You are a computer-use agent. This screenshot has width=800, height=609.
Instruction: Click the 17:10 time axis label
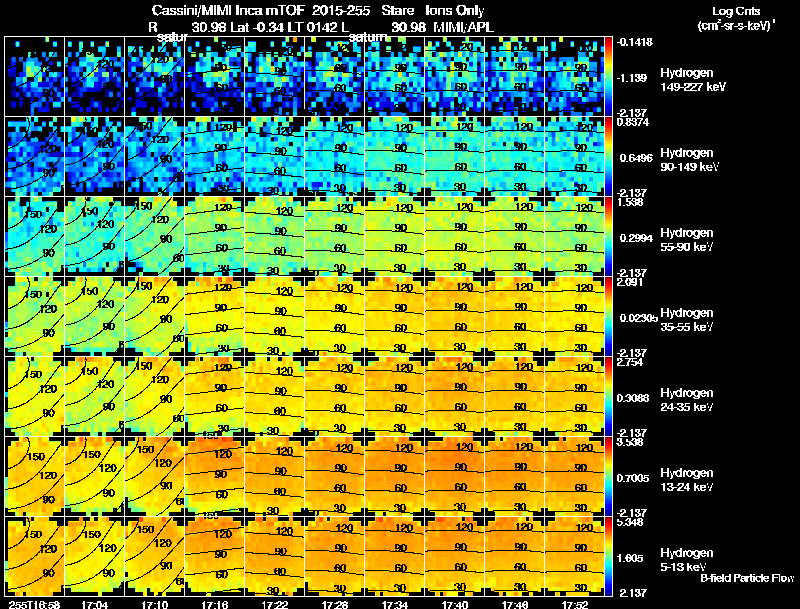[x=155, y=604]
